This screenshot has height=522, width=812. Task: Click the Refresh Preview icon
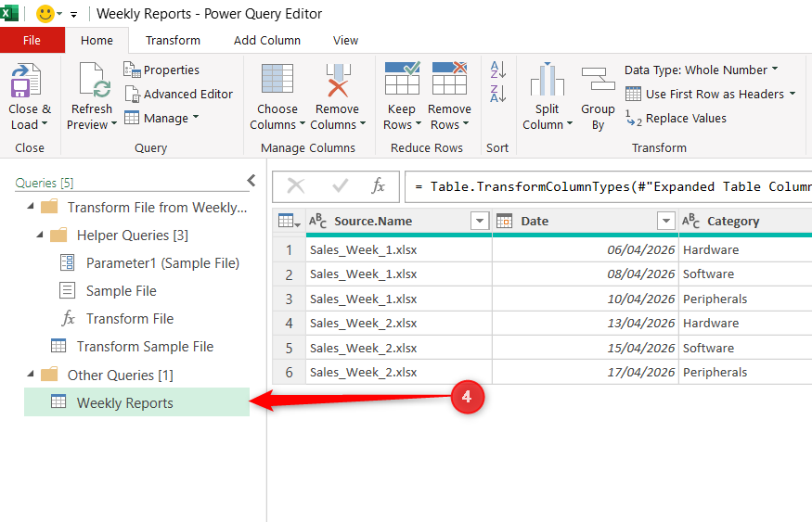pyautogui.click(x=95, y=80)
